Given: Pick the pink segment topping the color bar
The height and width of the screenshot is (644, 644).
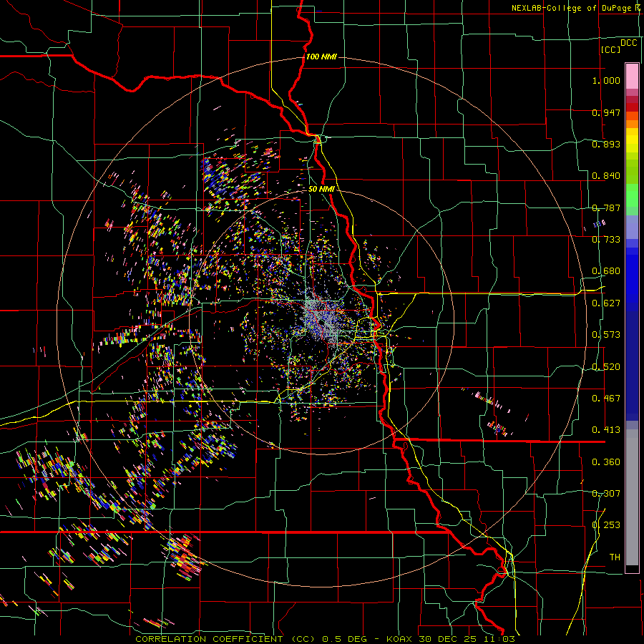Looking at the screenshot, I should pyautogui.click(x=632, y=76).
